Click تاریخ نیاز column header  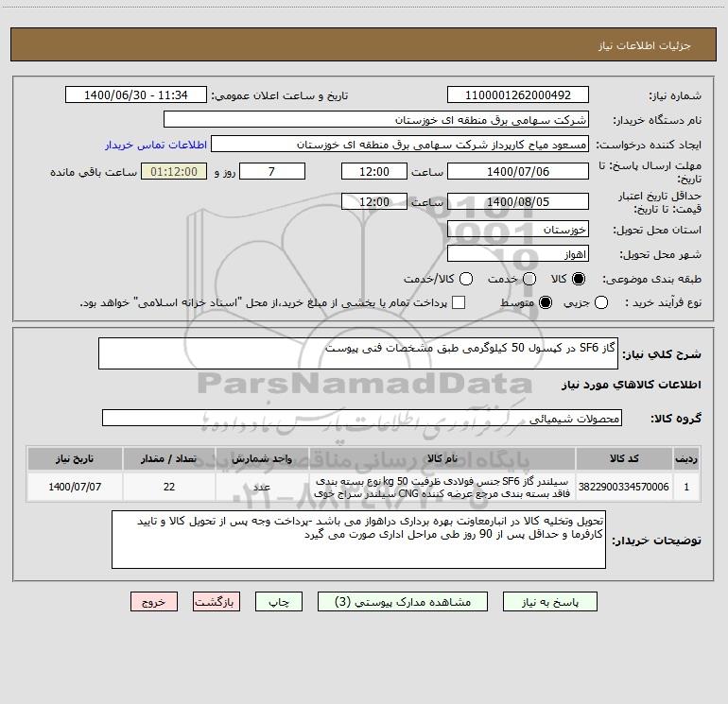click(75, 458)
